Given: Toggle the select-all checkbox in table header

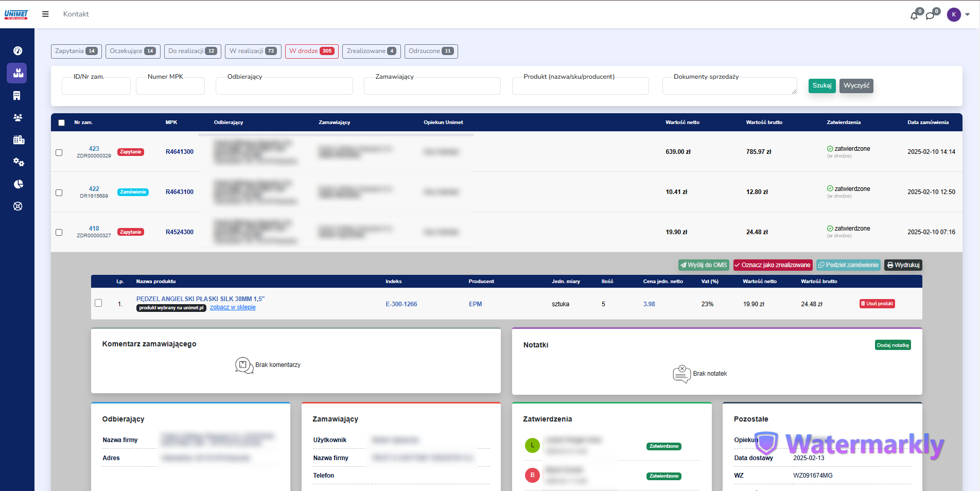Looking at the screenshot, I should click(x=62, y=122).
